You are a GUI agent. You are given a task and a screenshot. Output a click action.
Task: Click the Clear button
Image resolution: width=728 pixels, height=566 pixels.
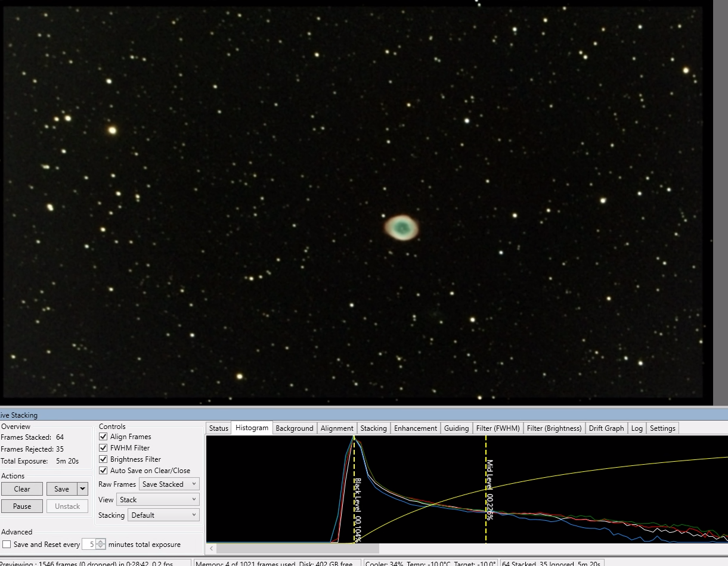22,489
